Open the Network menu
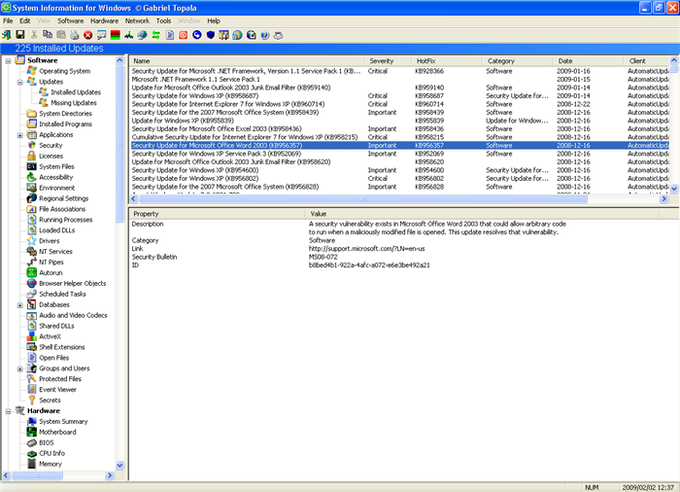 click(x=137, y=21)
